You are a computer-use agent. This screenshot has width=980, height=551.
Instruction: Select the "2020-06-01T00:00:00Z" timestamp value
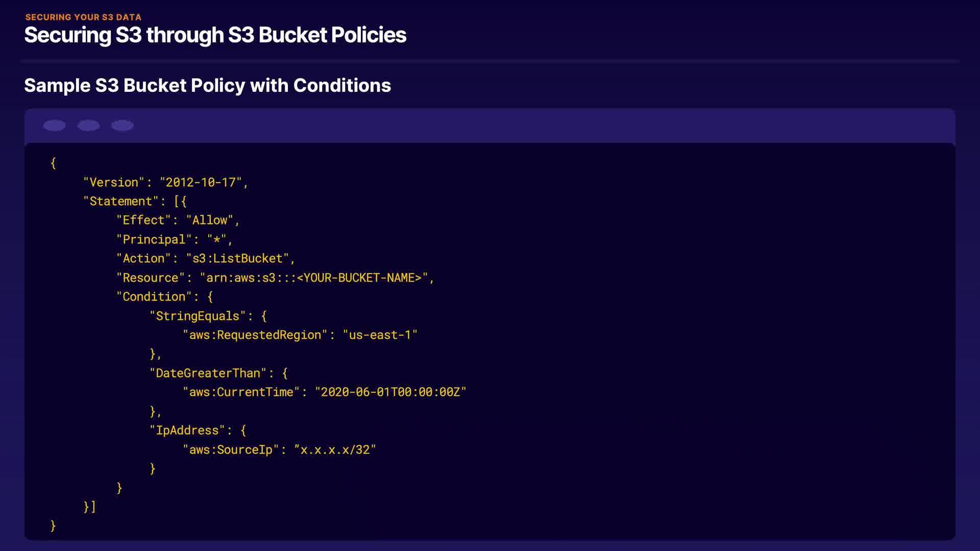pos(390,392)
